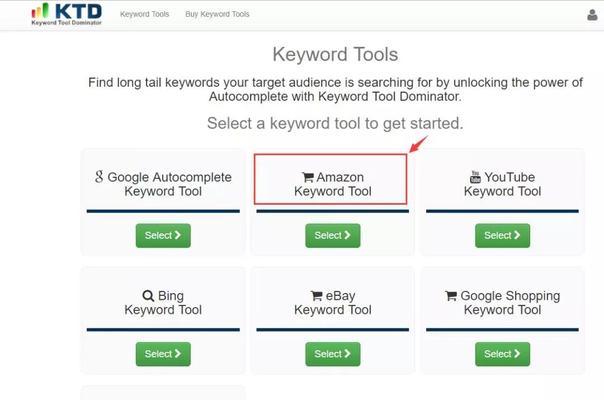Image resolution: width=604 pixels, height=400 pixels.
Task: Select the YouTube Keyword Tool button
Action: click(502, 235)
